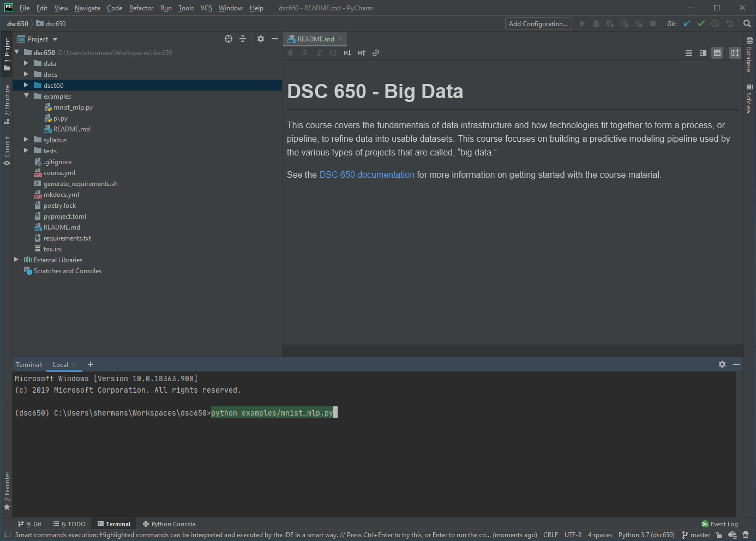Screen dimensions: 756x541
Task: Click Python 3.7 (dsc650) interpreter selector
Action: (x=646, y=535)
